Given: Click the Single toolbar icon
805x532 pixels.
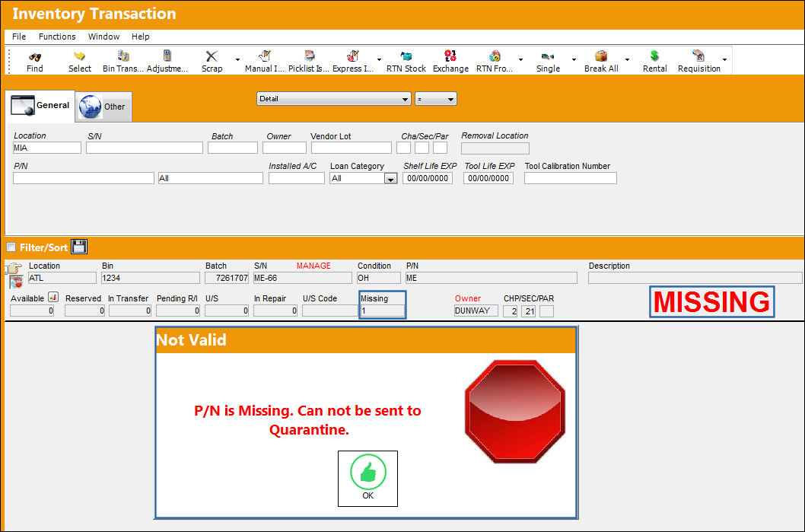Looking at the screenshot, I should [548, 56].
